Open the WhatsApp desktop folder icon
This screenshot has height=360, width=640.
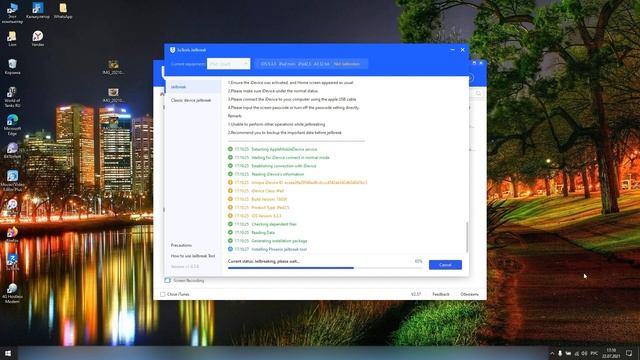point(63,11)
